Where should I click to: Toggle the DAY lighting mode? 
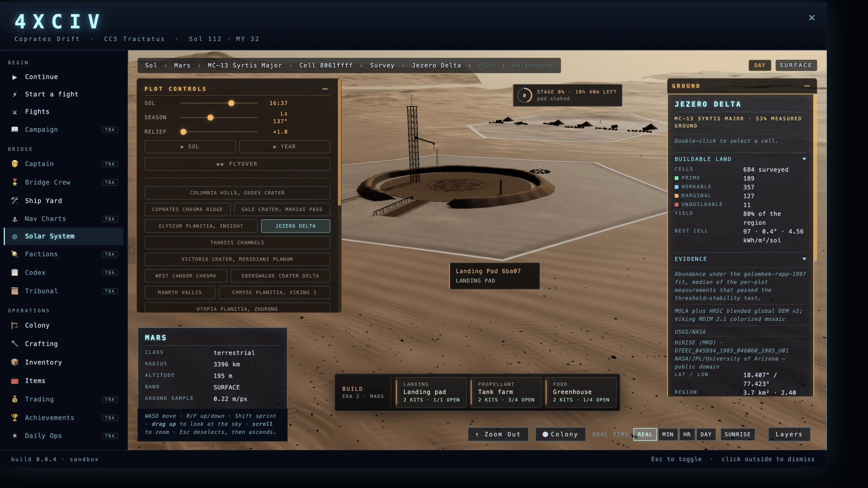[759, 65]
